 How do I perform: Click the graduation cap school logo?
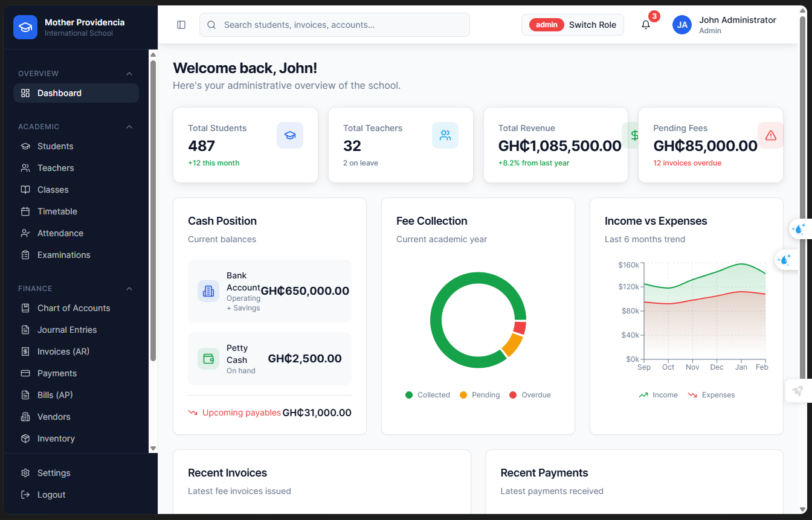[25, 27]
